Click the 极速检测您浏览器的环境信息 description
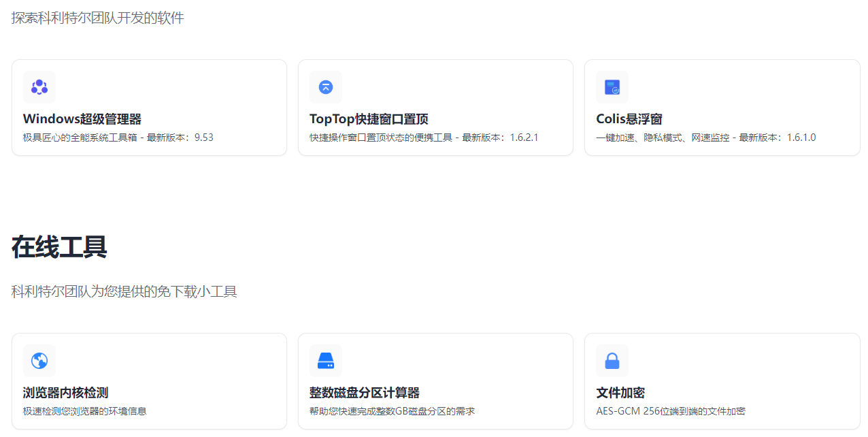This screenshot has width=868, height=437. 85,411
